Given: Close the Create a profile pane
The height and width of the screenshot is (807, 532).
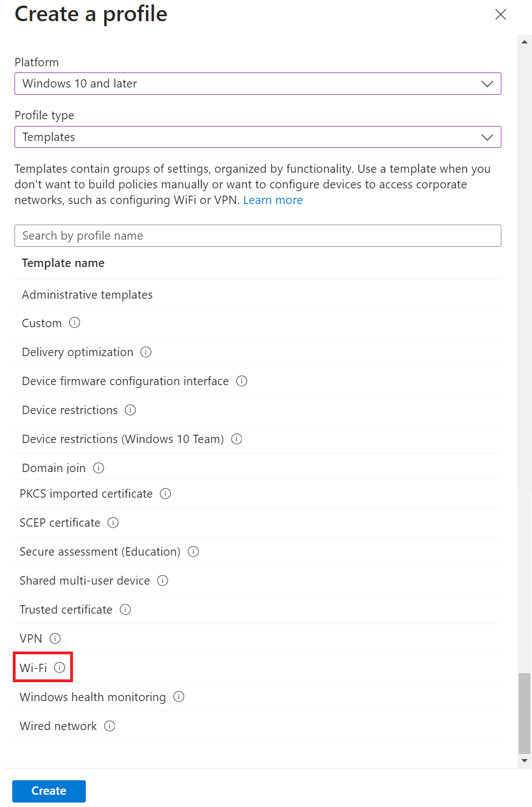Looking at the screenshot, I should pyautogui.click(x=501, y=14).
